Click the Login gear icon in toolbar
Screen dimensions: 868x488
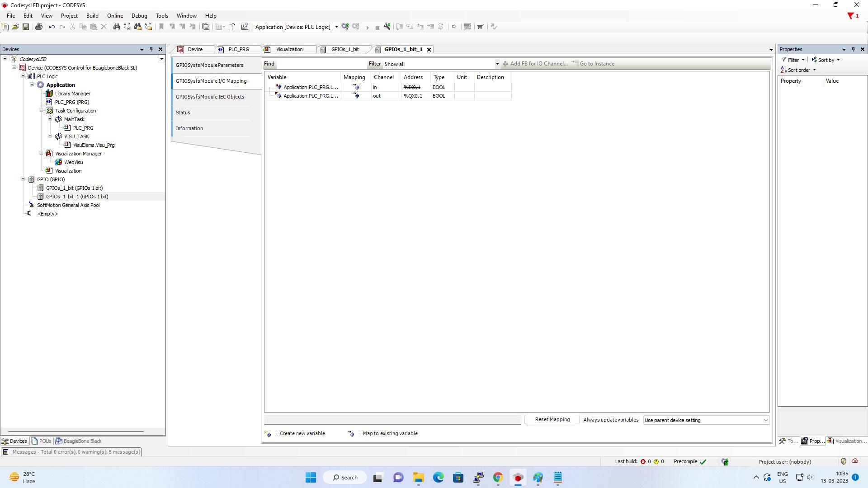345,27
